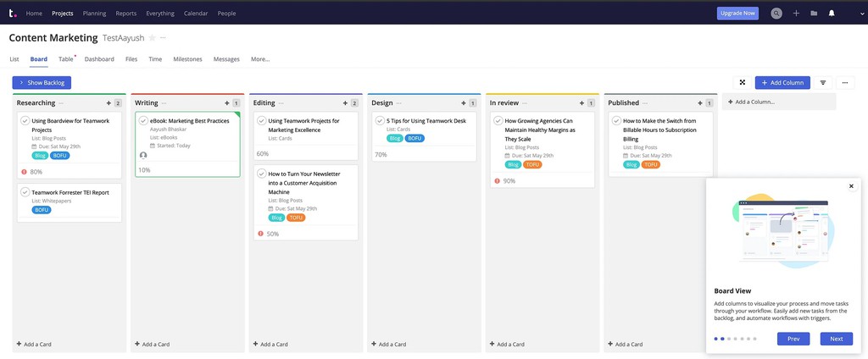Click Prev in Board View tour
Image resolution: width=868 pixels, height=359 pixels.
point(793,339)
